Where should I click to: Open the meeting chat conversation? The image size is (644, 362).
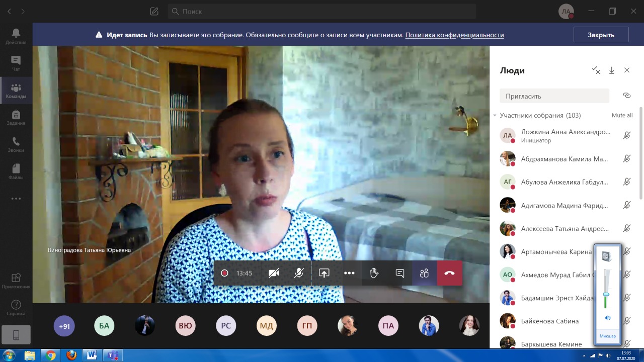(400, 273)
